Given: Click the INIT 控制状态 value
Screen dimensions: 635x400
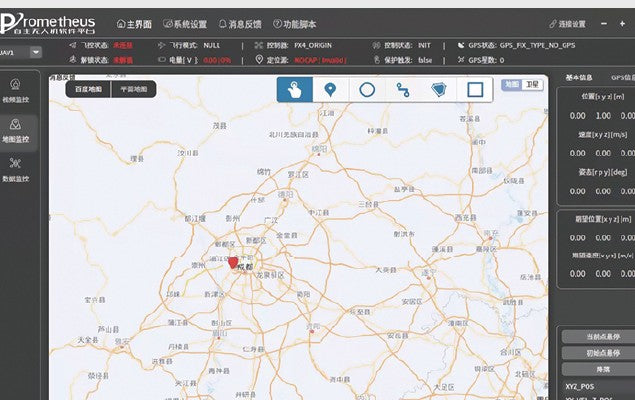Looking at the screenshot, I should tap(424, 45).
